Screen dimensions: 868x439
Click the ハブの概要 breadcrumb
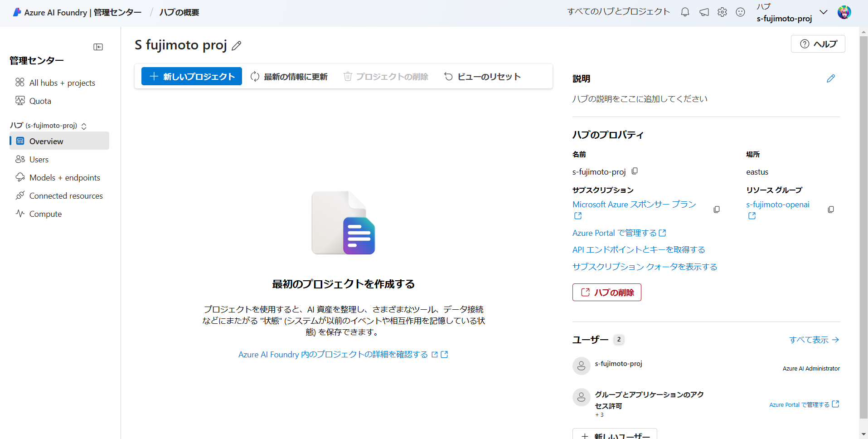tap(179, 13)
